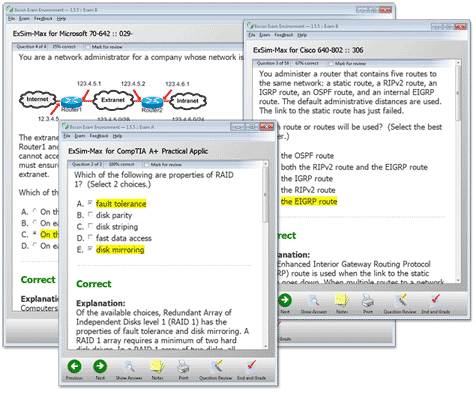Select 'the OSPF route' answer in Cisco window
476x394 pixels.
click(x=307, y=156)
